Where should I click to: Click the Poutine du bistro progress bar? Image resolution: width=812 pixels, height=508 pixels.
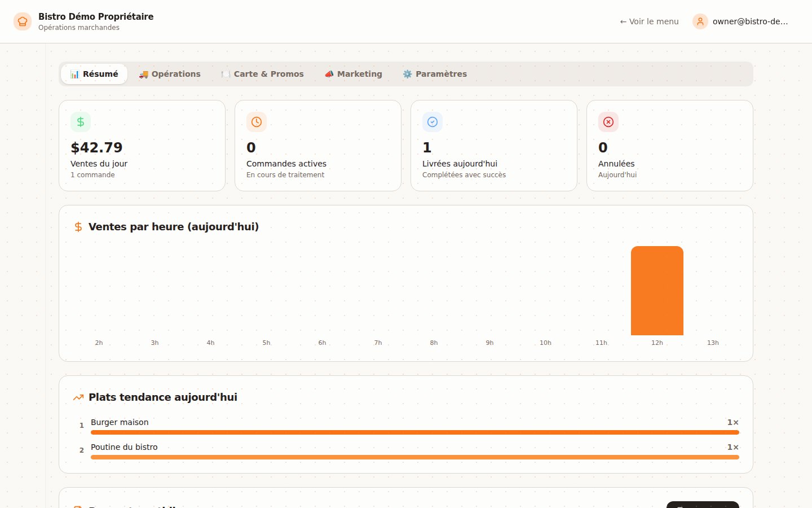click(415, 457)
